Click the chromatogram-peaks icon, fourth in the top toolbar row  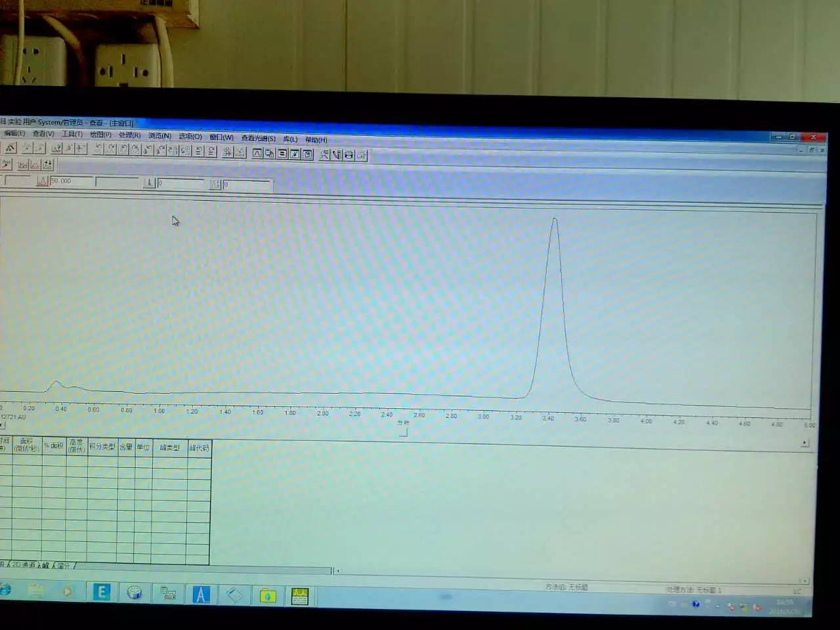point(56,149)
